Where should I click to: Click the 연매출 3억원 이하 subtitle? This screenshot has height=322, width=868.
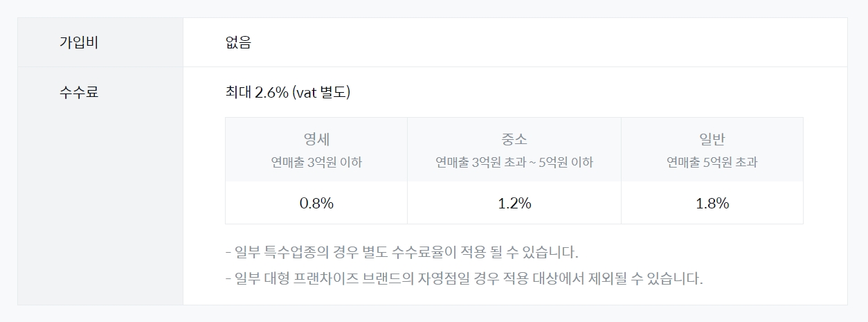[316, 163]
